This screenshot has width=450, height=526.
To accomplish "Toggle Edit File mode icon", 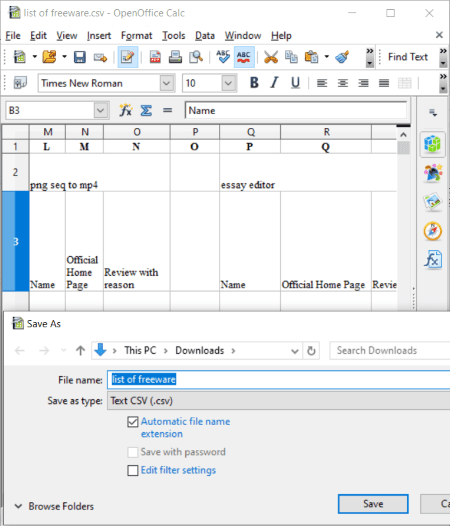I will point(128,57).
